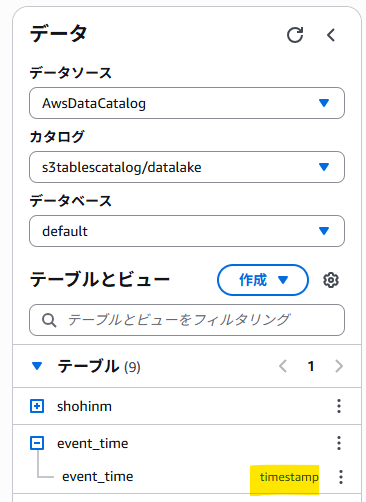Click the 作成 create button
Viewport: 366px width, 502px height.
[x=263, y=280]
